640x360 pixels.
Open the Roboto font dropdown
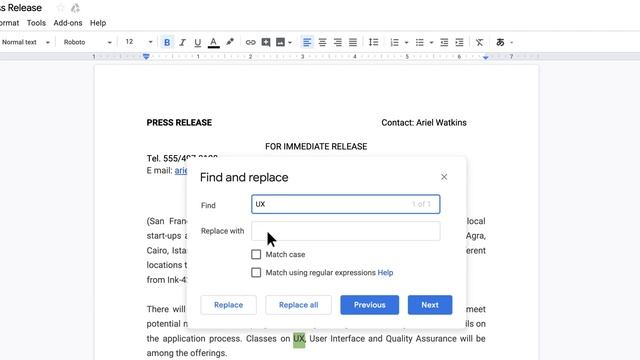pos(87,42)
